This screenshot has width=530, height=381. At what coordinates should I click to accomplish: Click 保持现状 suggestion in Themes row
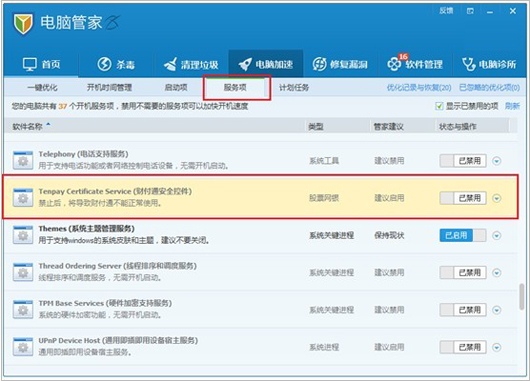coord(389,235)
